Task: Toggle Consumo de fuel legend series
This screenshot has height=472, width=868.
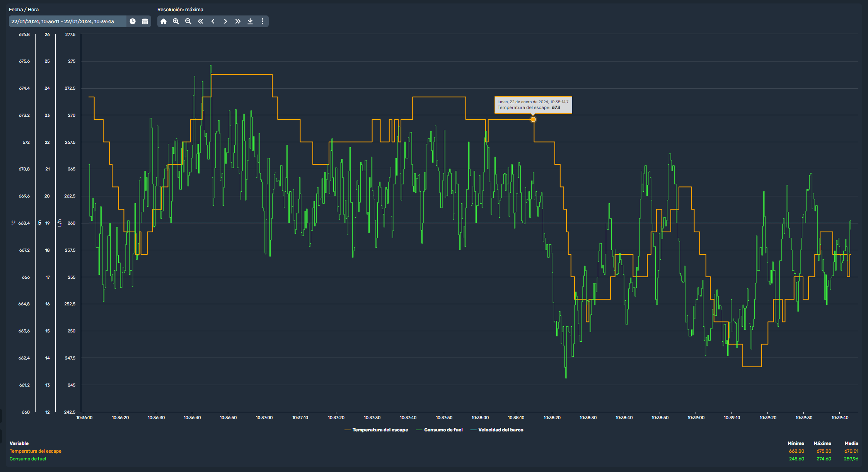Action: pyautogui.click(x=439, y=430)
